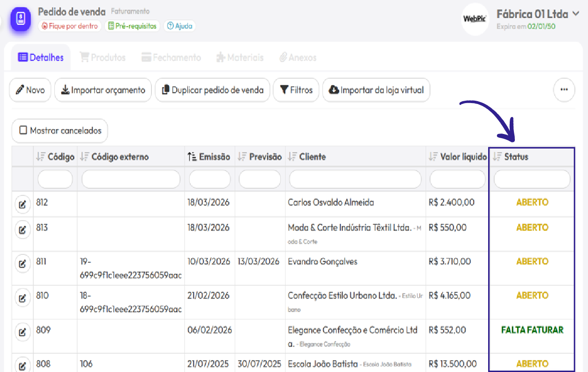Screen dimensions: 588x372
Task: Open the Ajuda help link
Action: click(180, 26)
